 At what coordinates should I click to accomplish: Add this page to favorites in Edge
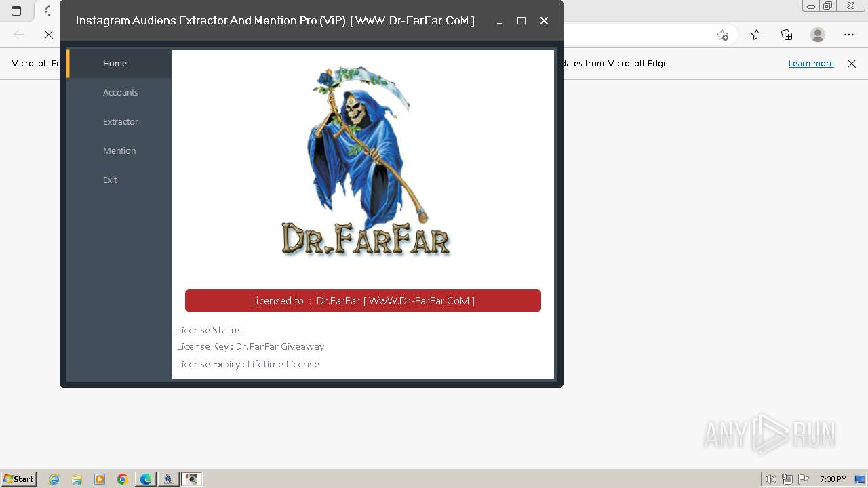tap(722, 35)
